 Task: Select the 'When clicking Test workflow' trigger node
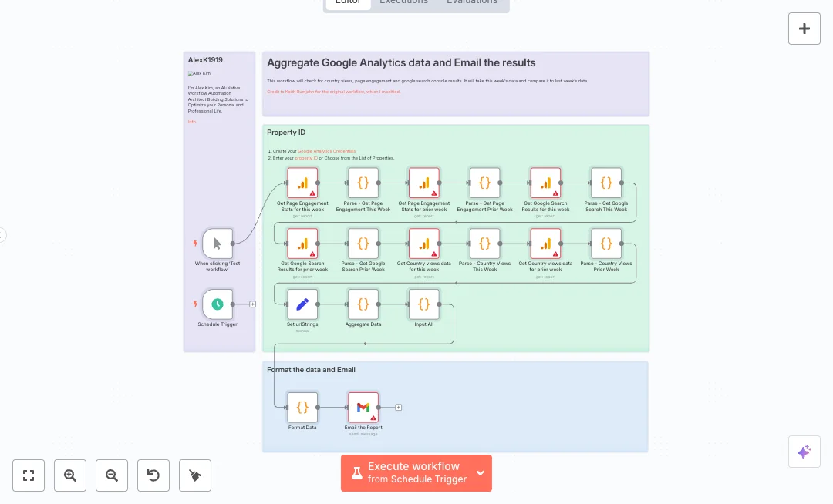point(218,244)
